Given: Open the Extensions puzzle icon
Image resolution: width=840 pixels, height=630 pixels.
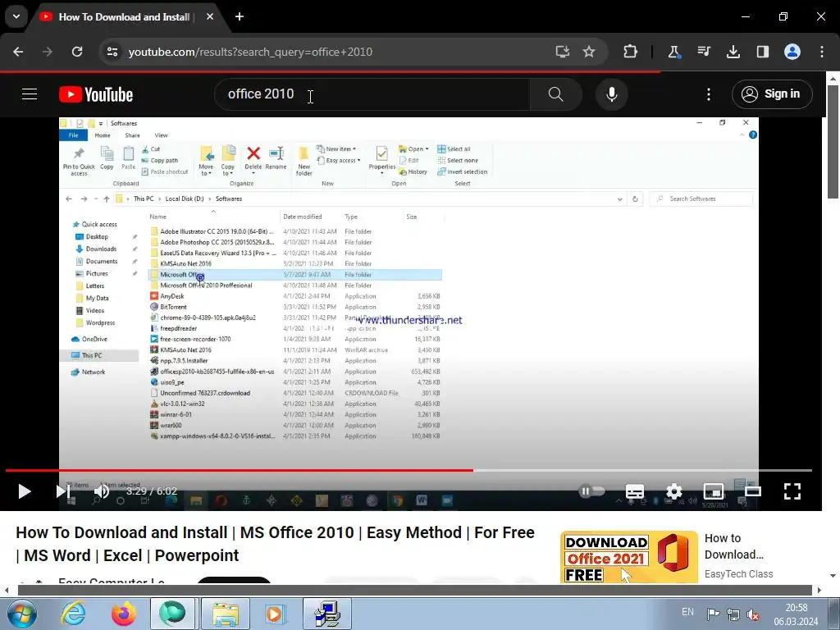Looking at the screenshot, I should coord(631,52).
